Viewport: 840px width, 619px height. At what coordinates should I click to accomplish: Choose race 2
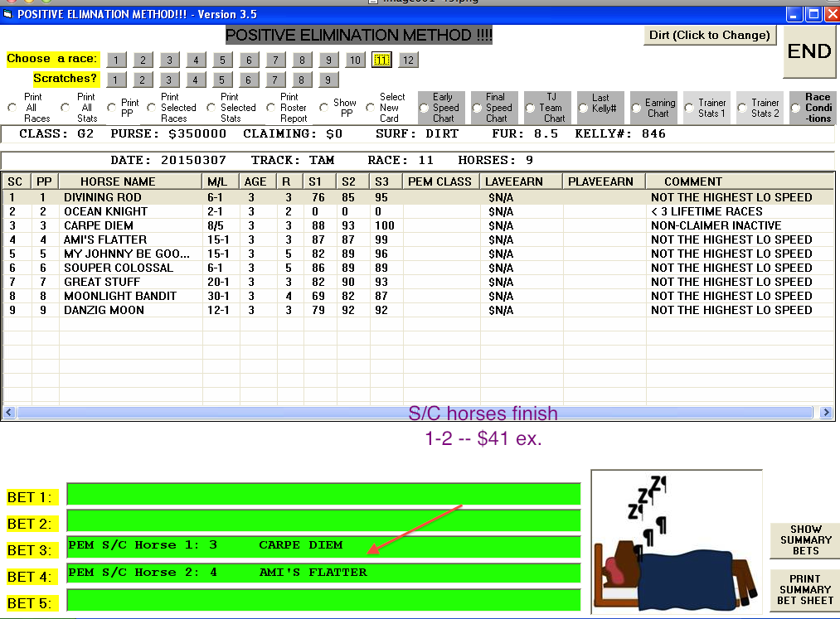[x=143, y=60]
